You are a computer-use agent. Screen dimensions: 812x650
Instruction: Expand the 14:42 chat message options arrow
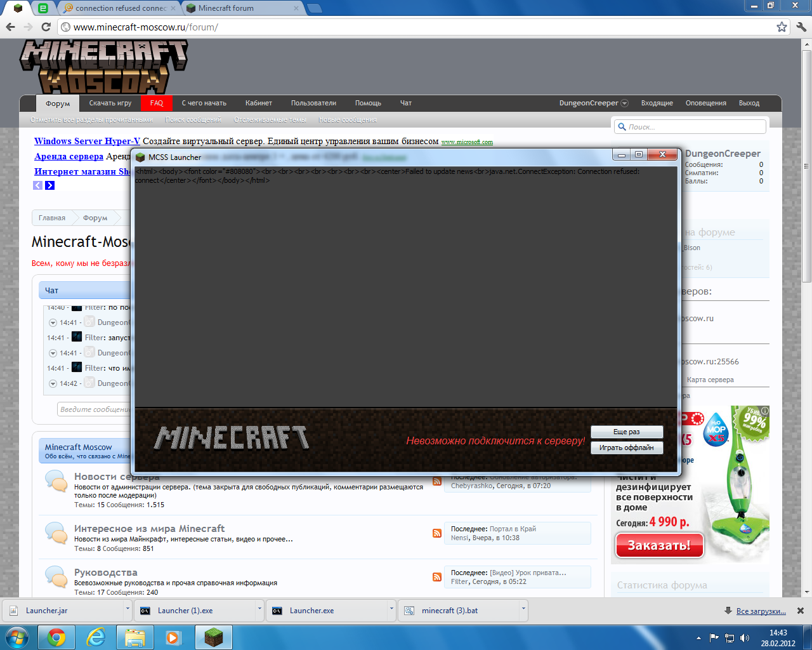pos(53,383)
